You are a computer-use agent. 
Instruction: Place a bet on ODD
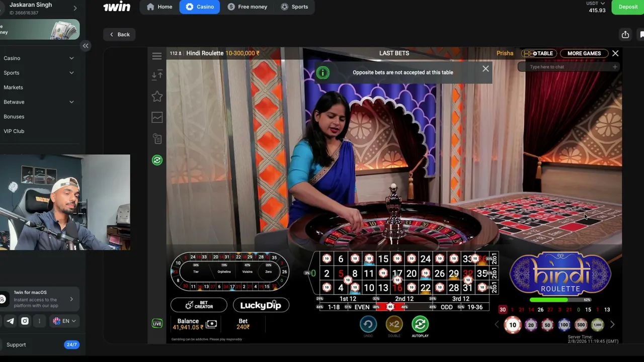(x=446, y=307)
